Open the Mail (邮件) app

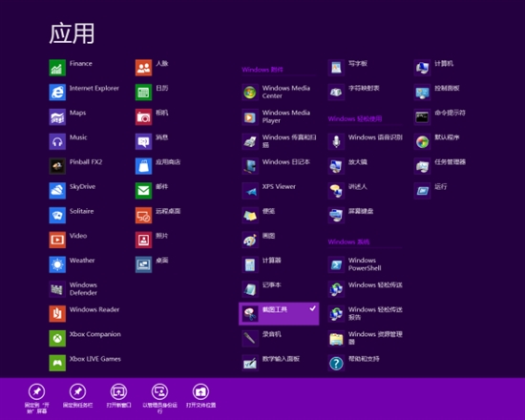(x=152, y=191)
